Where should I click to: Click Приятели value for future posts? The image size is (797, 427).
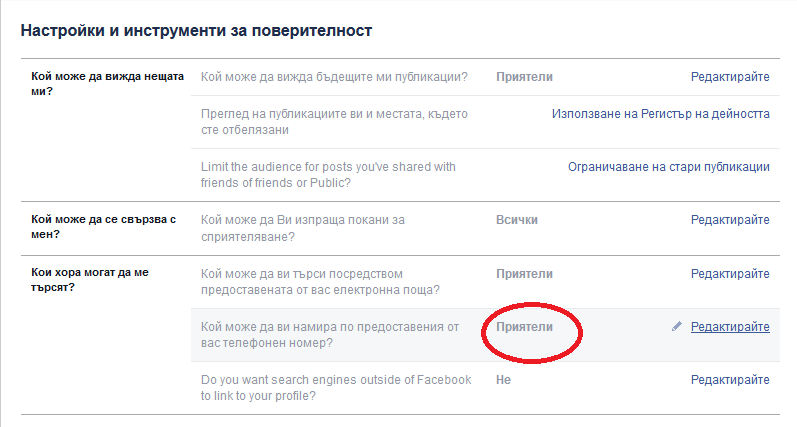click(x=524, y=77)
